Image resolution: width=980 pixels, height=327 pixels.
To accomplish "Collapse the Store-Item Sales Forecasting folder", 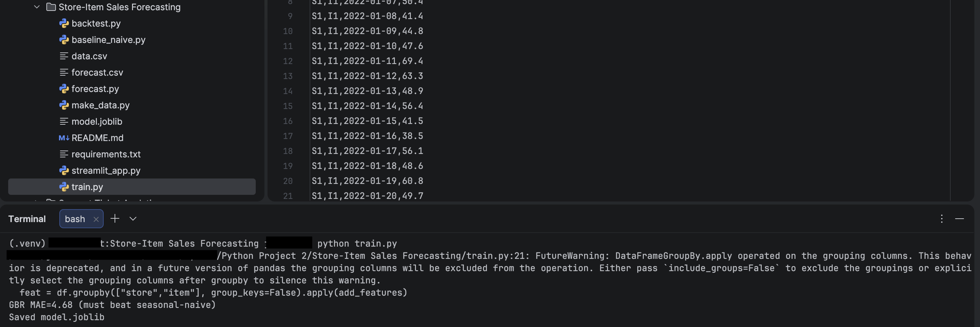I will [x=37, y=7].
